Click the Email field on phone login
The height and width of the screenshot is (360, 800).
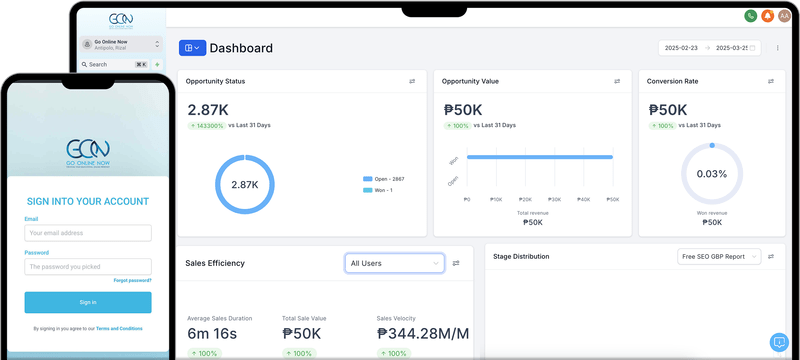(88, 233)
